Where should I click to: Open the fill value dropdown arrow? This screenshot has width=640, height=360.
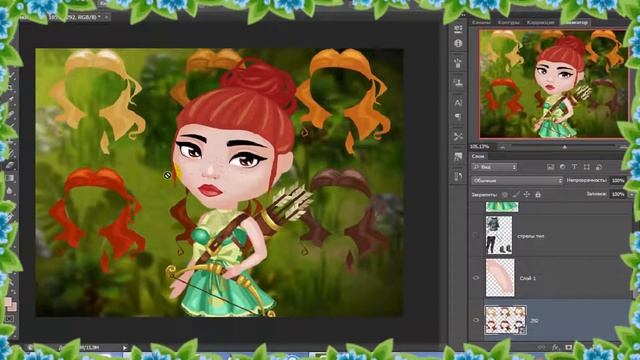point(631,195)
